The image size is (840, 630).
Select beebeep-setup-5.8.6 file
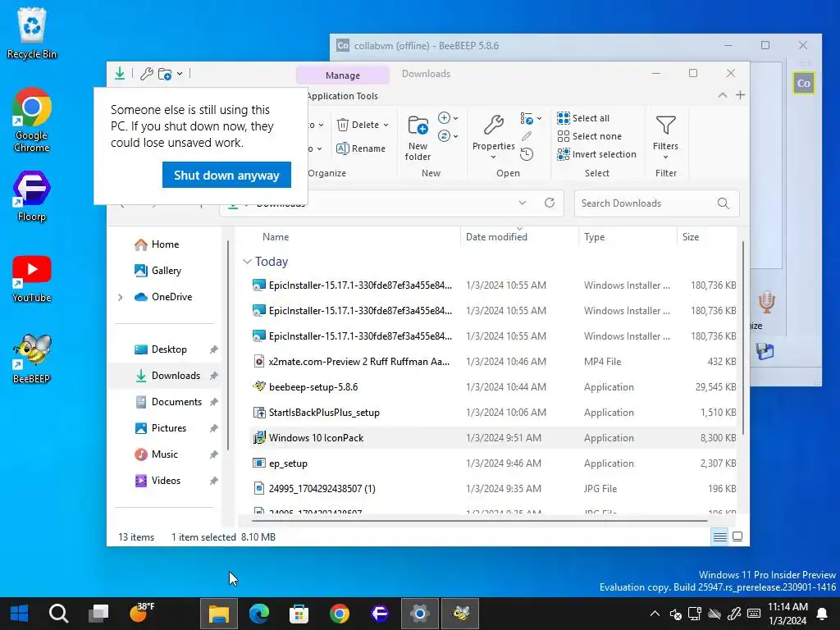pos(493,387)
